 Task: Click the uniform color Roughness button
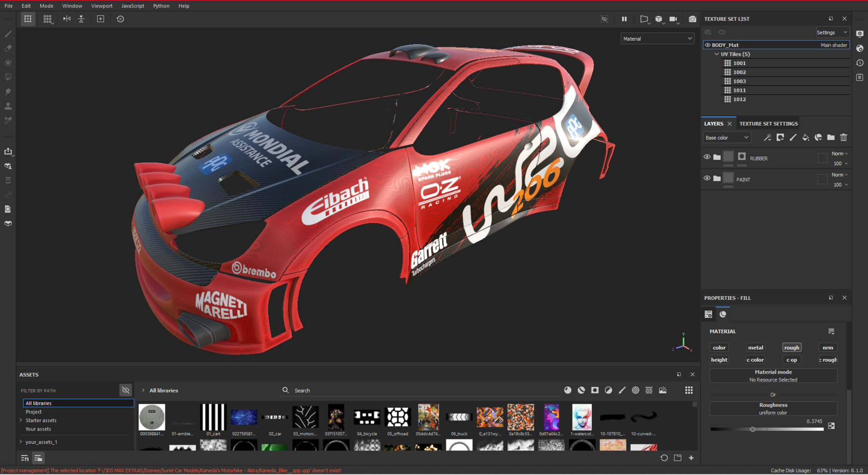point(773,408)
